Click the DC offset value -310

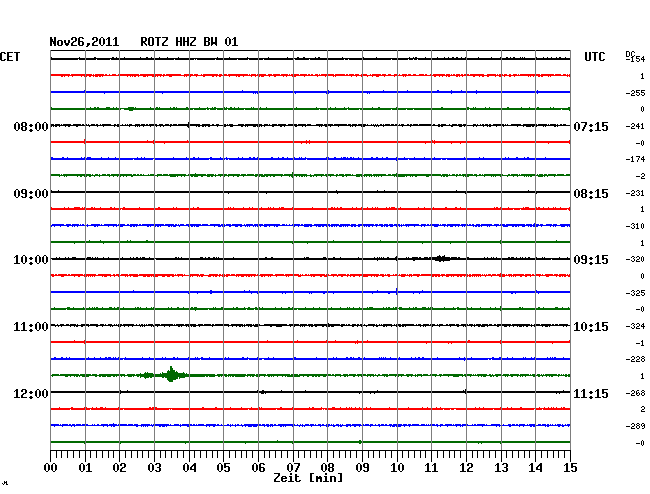[x=635, y=226]
